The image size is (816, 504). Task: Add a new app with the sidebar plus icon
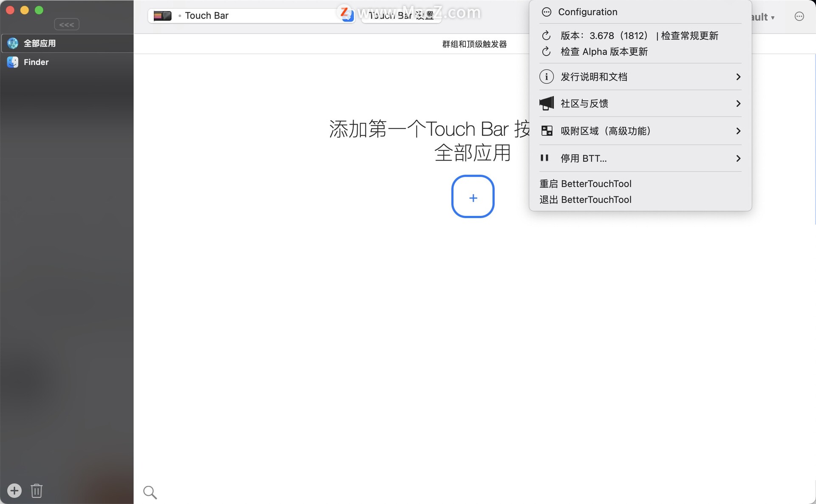14,490
